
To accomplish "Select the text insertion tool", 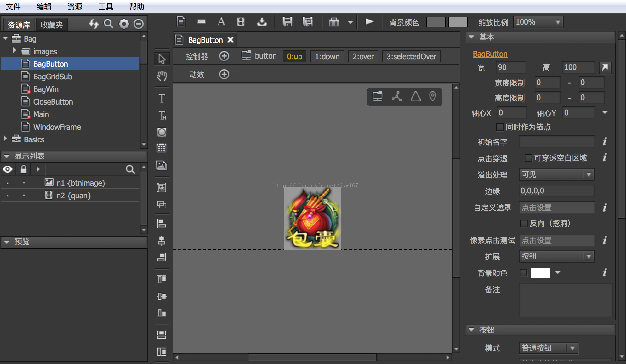I will coord(162,99).
